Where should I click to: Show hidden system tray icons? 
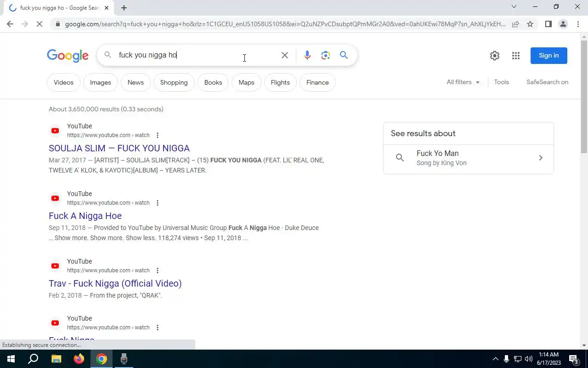click(x=495, y=359)
